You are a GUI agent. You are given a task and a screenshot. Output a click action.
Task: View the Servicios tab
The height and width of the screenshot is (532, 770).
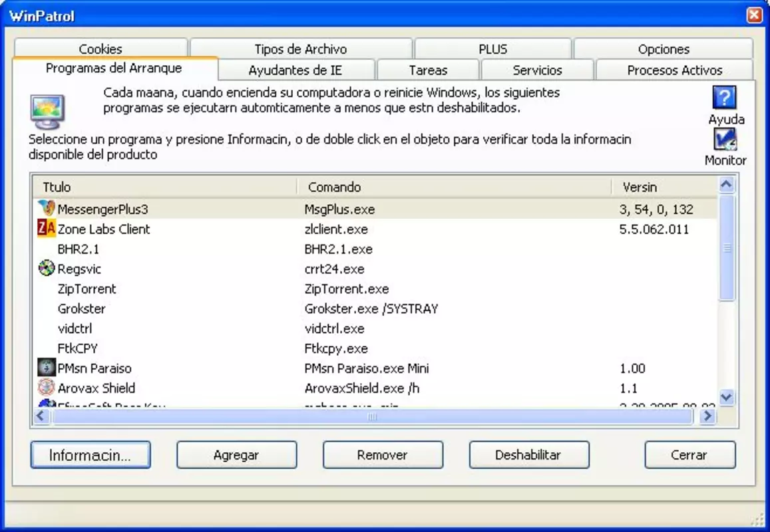pos(537,70)
